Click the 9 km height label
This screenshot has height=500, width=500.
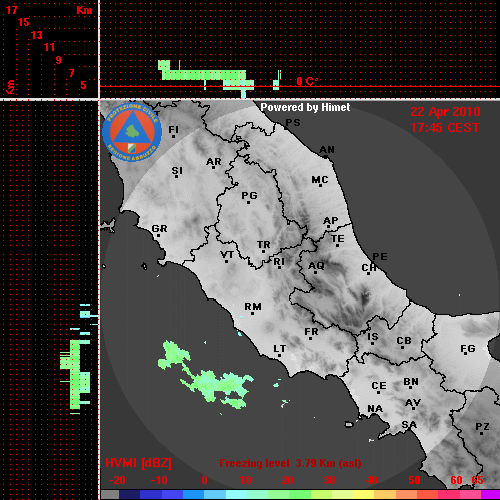coord(59,60)
